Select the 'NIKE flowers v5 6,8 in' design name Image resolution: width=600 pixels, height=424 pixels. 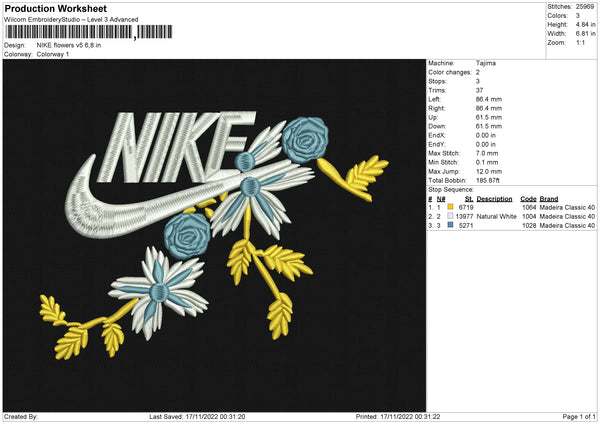point(69,45)
